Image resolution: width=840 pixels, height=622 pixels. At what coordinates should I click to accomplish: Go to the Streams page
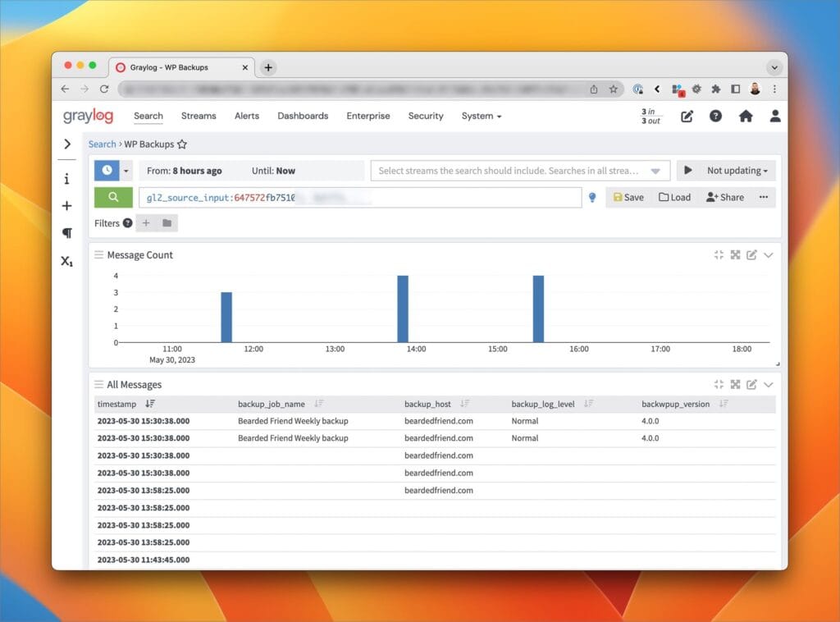point(199,116)
